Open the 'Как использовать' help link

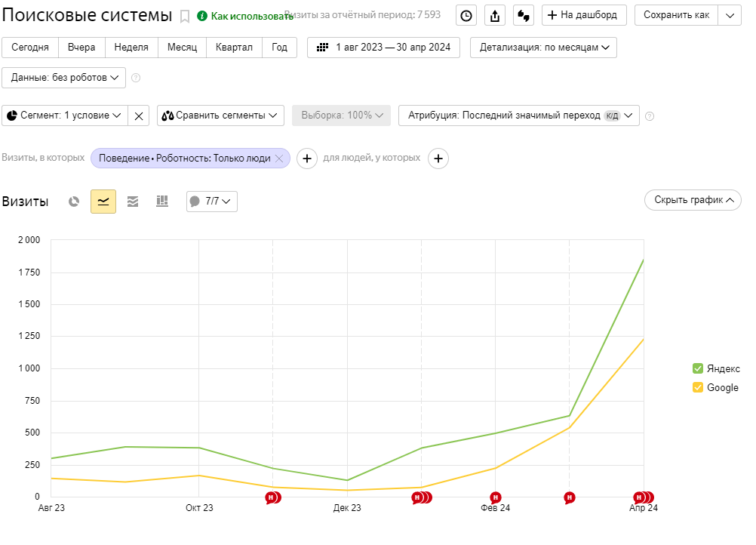(x=245, y=16)
